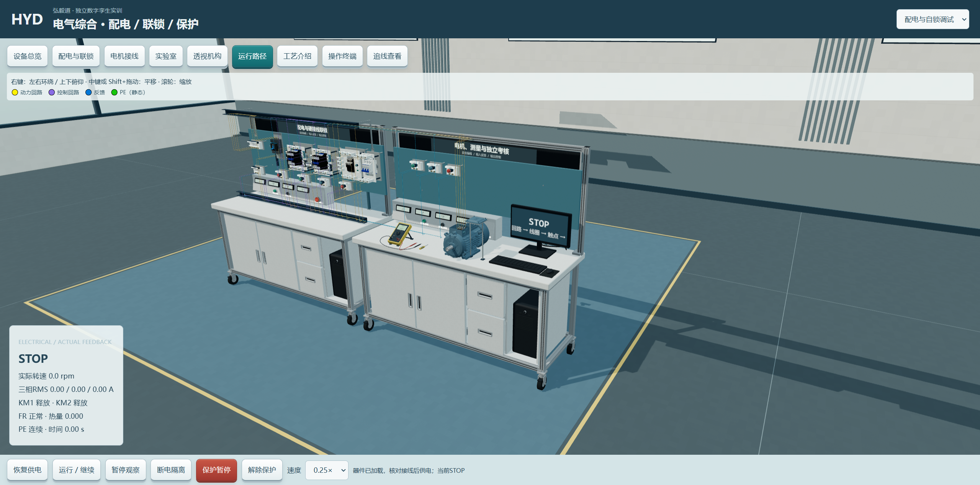Viewport: 980px width, 485px height.
Task: Select the PC tower under right bench
Action: click(525, 324)
